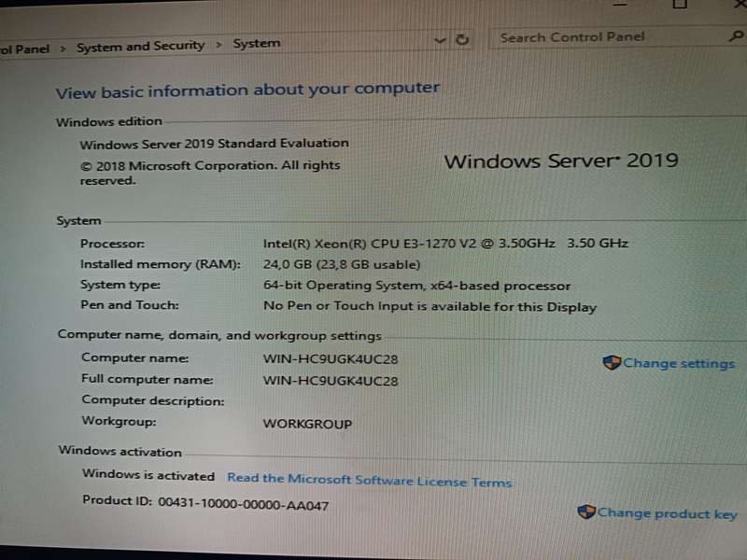Click the 2018 Microsoft Corporation copyright text
The height and width of the screenshot is (560, 747).
point(210,173)
